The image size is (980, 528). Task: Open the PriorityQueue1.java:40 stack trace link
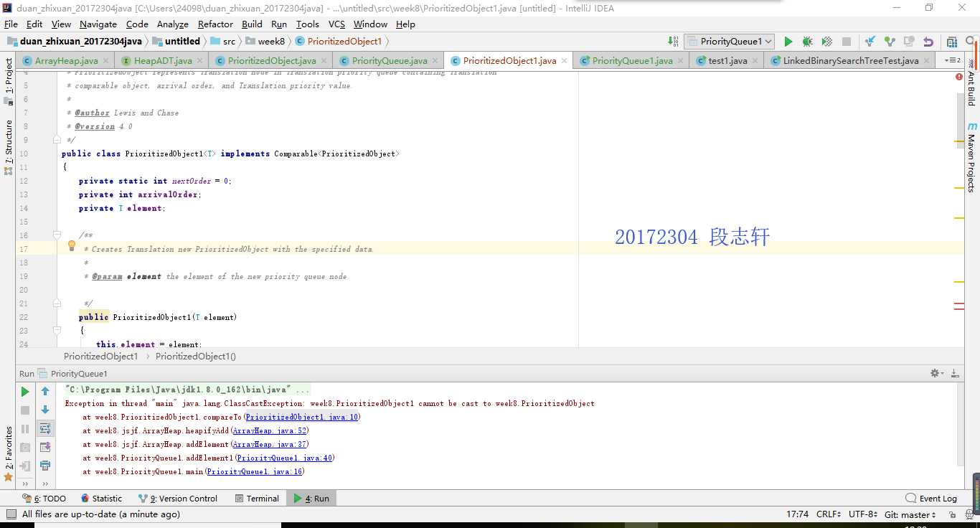[x=284, y=458]
